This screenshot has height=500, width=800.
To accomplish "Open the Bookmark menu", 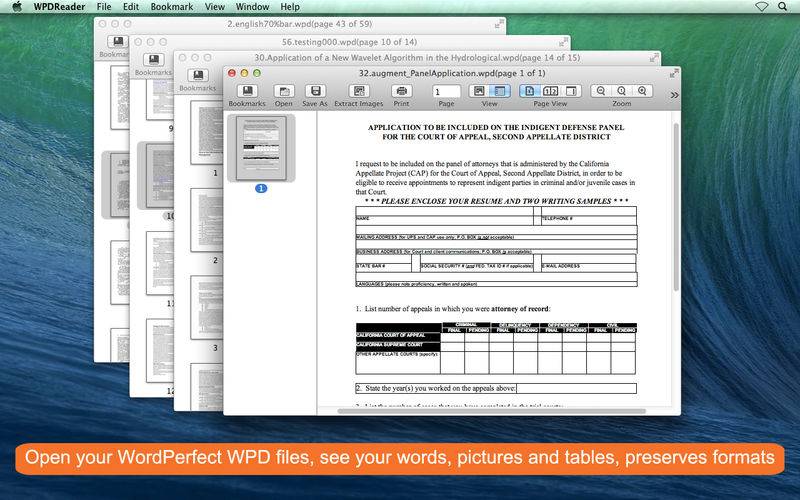I will [x=172, y=7].
